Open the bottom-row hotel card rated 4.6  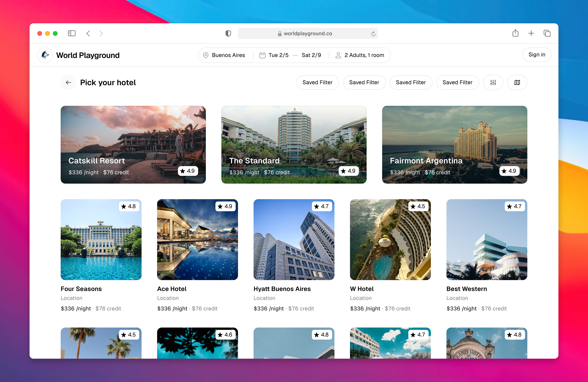197,343
